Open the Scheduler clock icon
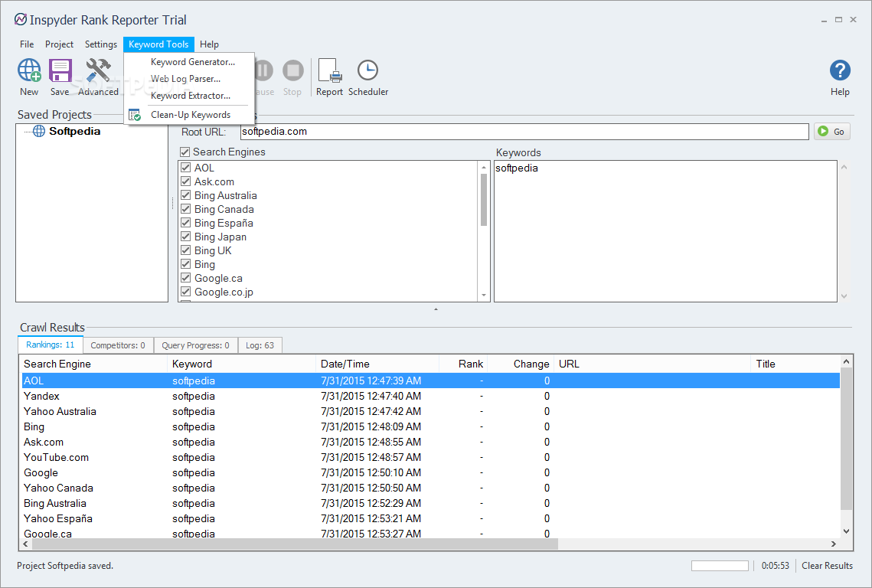Image resolution: width=872 pixels, height=588 pixels. pyautogui.click(x=367, y=70)
